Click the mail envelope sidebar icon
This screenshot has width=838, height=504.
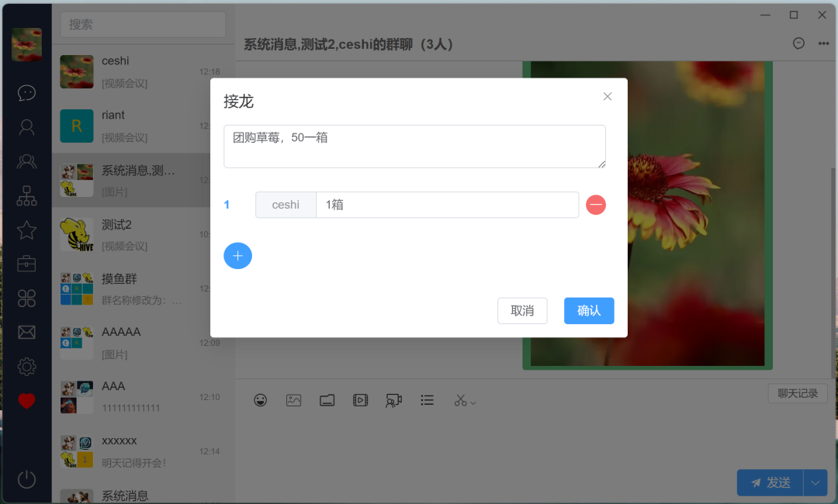pos(26,332)
